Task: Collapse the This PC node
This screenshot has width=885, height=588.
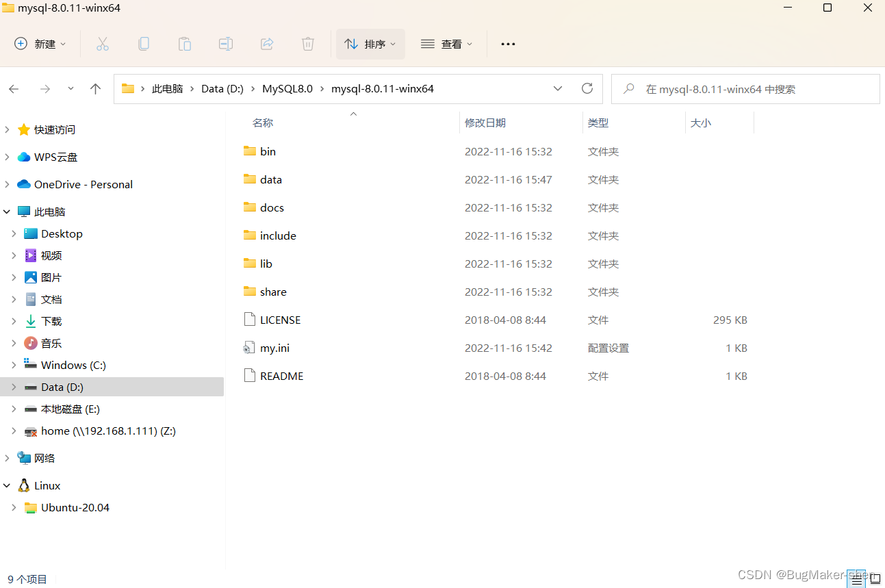Action: point(7,212)
